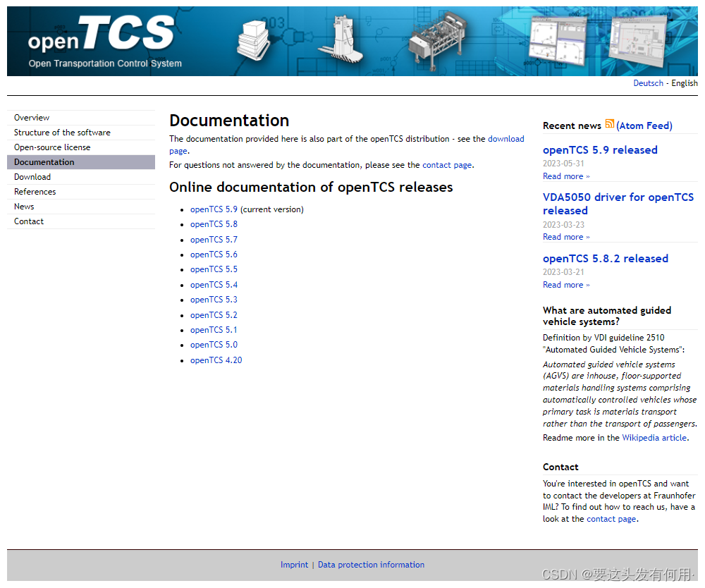Screen dimensions: 705x588
Task: Click the date 2023-03-21
Action: [563, 272]
